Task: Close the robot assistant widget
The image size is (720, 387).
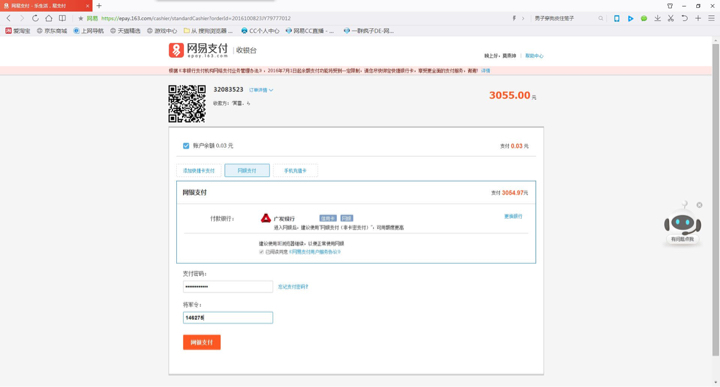Action: [x=699, y=205]
